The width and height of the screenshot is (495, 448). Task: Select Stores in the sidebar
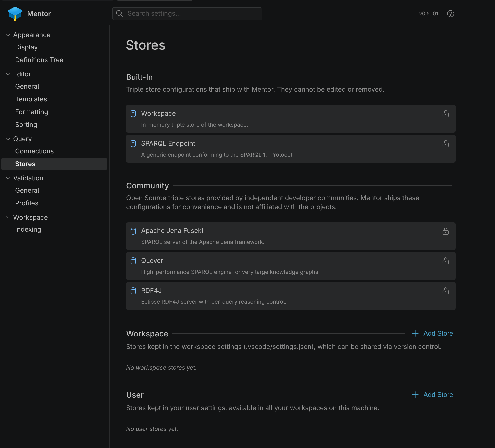[x=54, y=164]
